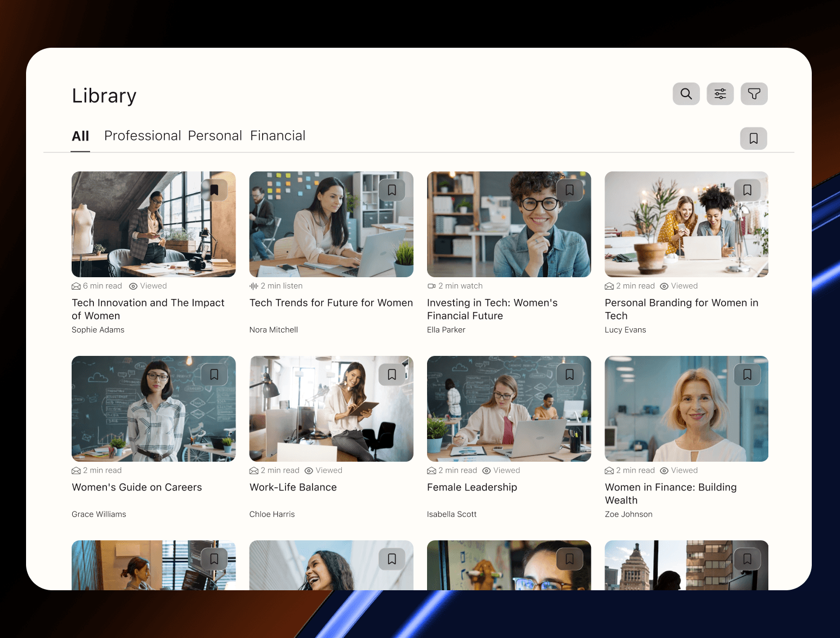Viewport: 840px width, 638px height.
Task: Select author Zoe Johnson
Action: (x=628, y=514)
